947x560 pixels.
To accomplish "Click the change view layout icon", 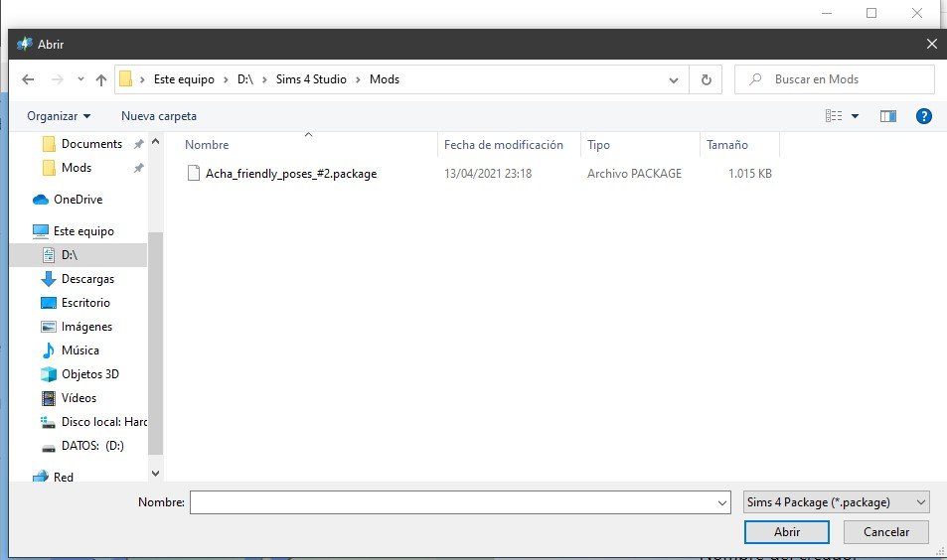I will [834, 116].
